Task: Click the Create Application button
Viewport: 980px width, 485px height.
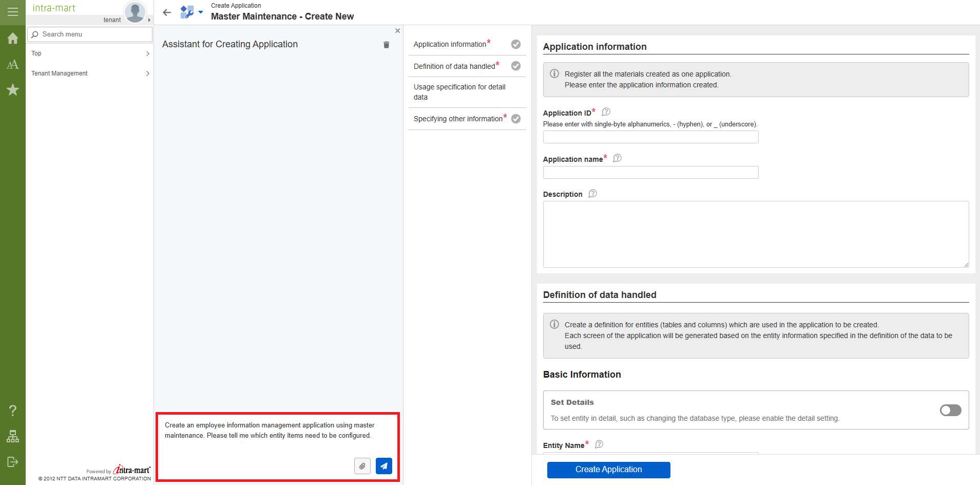Action: pos(608,470)
